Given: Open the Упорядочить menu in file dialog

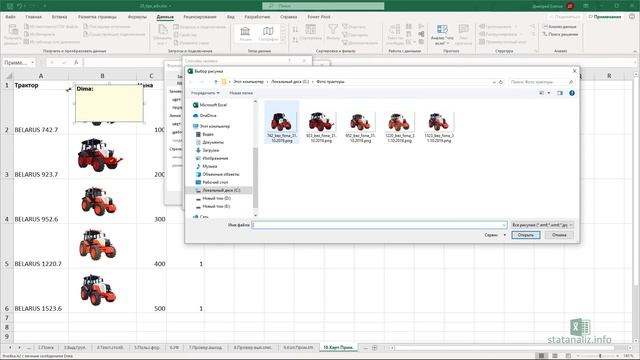Looking at the screenshot, I should coord(205,93).
